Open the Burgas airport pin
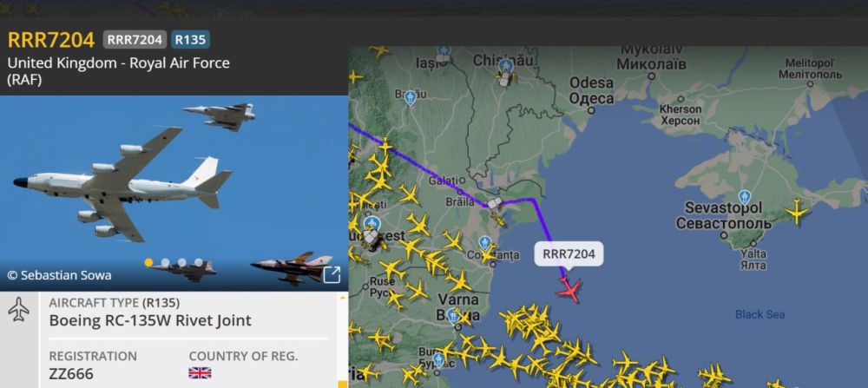Viewport: 868px width, 388px height. tap(438, 360)
